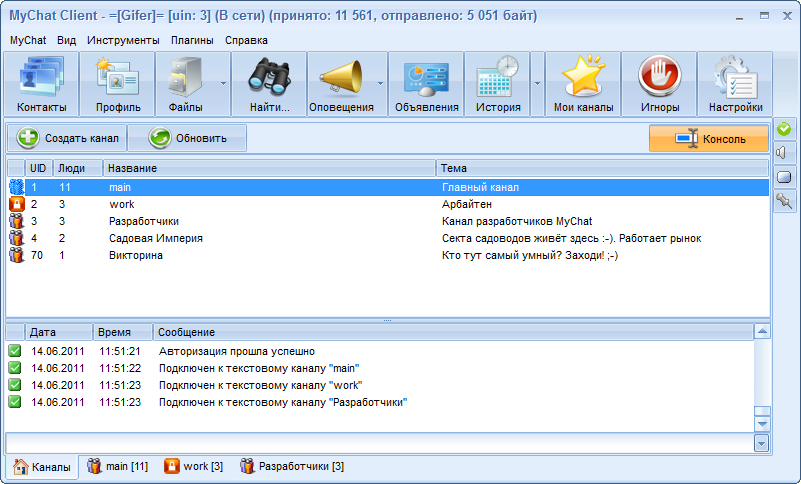Toggle the pushpin icon in sidebar

tap(784, 201)
